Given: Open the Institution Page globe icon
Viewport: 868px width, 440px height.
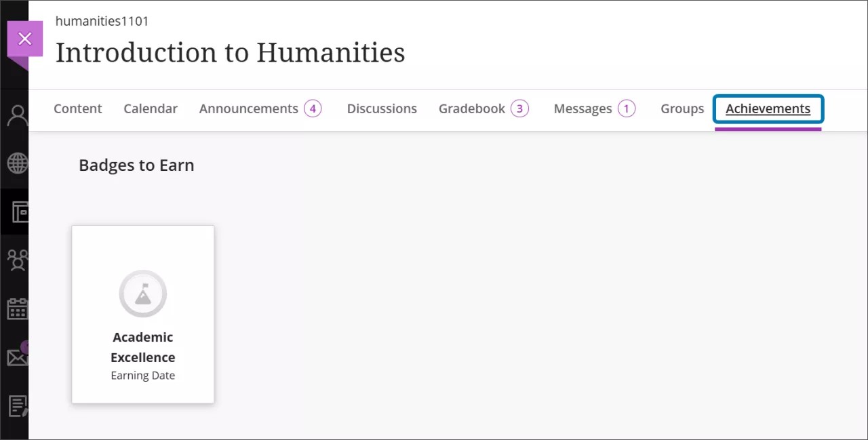Looking at the screenshot, I should pyautogui.click(x=16, y=163).
